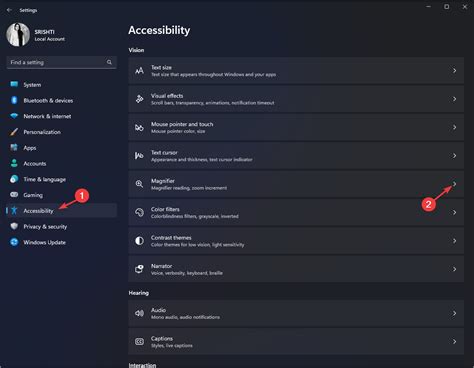Click the Time & language globe icon
The height and width of the screenshot is (368, 474).
tap(14, 179)
